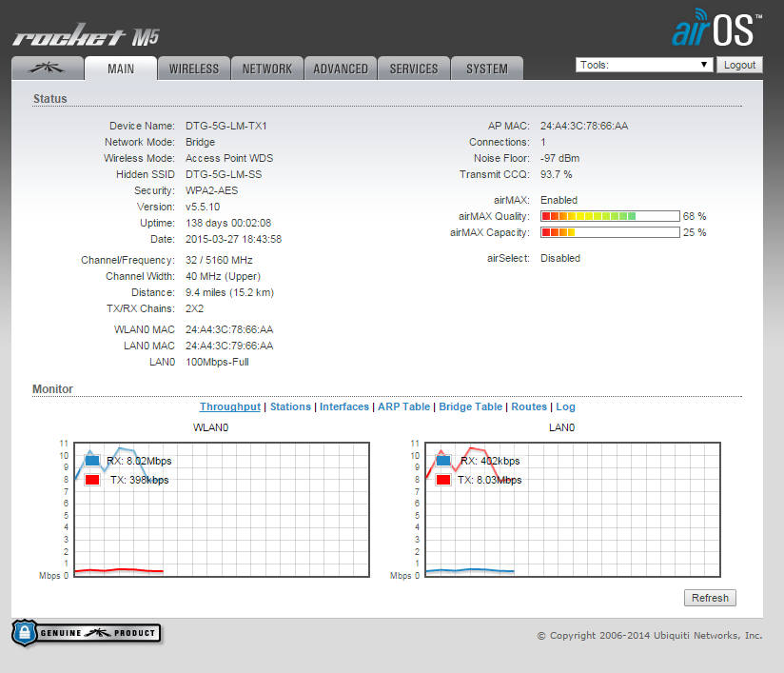The width and height of the screenshot is (784, 673).
Task: Open the Ubiquiti logo tab
Action: point(47,69)
